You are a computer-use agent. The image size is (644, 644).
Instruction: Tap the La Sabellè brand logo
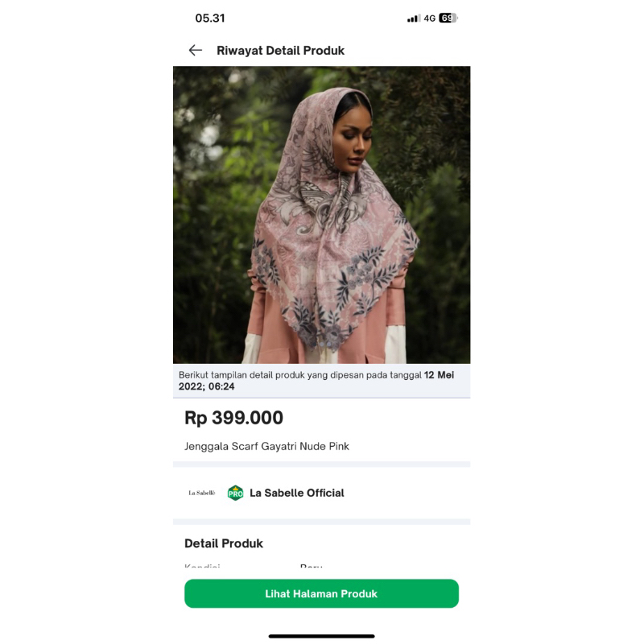(x=202, y=493)
